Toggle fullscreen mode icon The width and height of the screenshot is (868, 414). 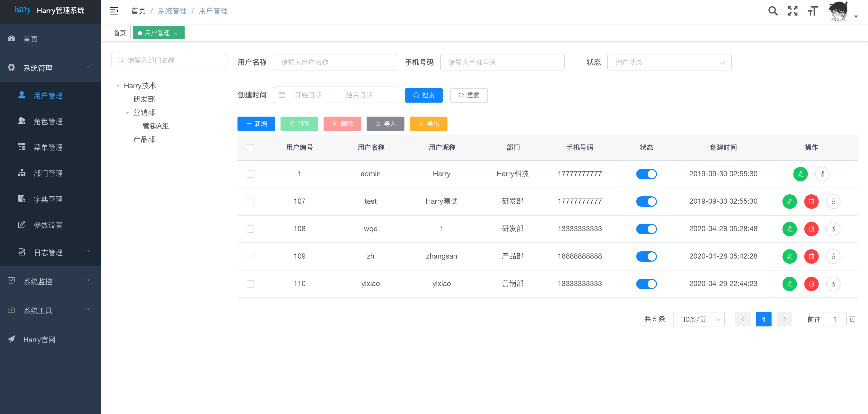pyautogui.click(x=793, y=11)
